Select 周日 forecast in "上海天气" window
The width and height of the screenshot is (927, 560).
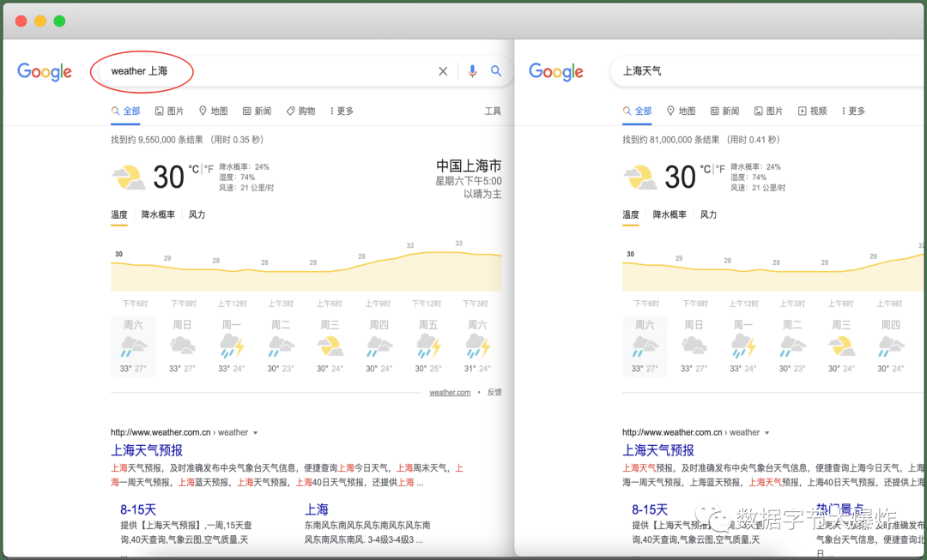(694, 346)
